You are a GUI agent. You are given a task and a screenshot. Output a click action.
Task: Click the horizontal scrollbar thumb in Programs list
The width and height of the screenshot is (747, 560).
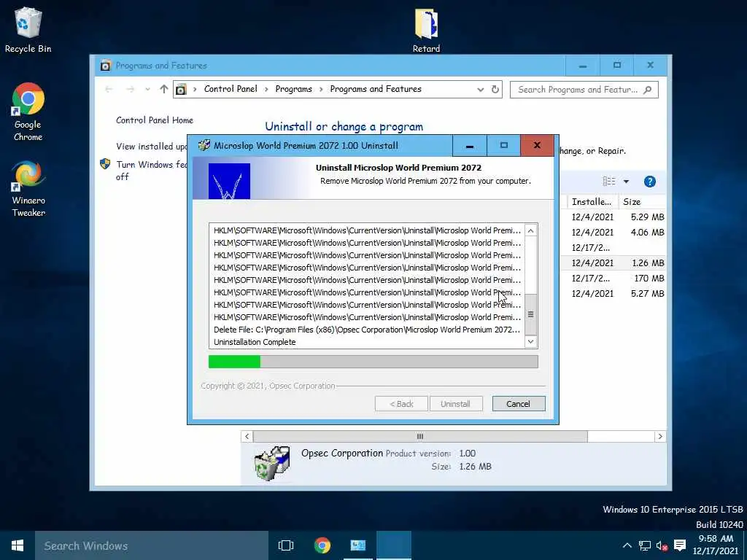point(420,436)
